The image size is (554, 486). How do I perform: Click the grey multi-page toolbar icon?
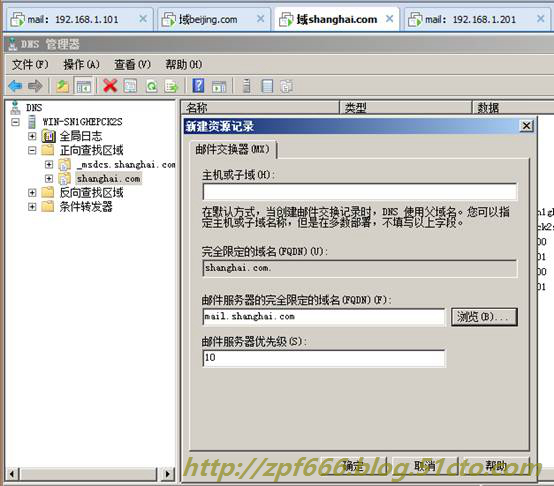[287, 86]
